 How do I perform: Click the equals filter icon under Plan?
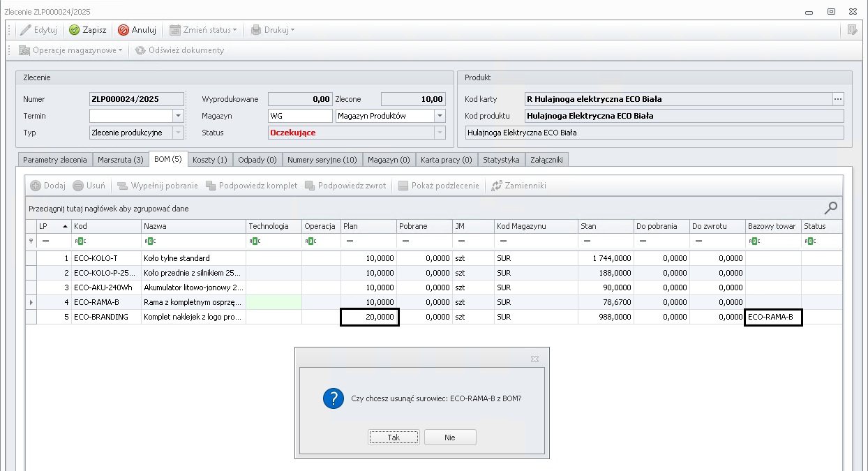point(350,241)
